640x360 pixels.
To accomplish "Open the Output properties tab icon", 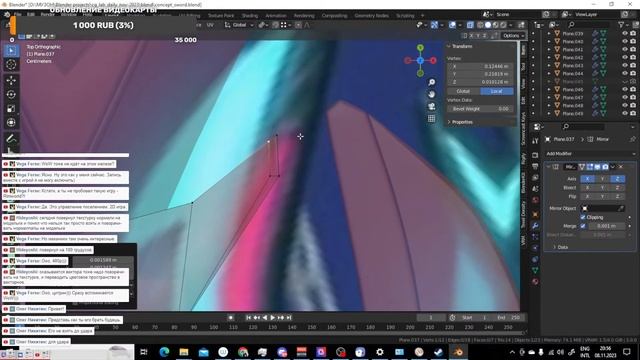I will [535, 166].
